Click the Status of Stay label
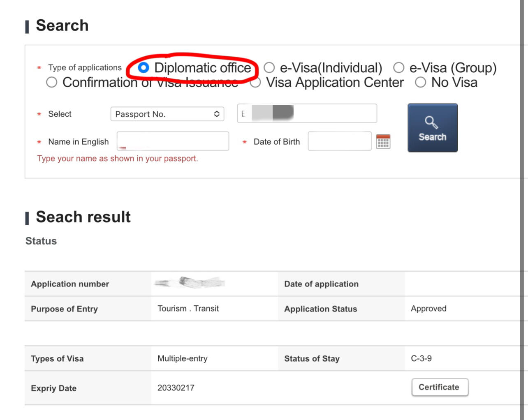Viewport: 528px width, 420px height. [x=312, y=359]
